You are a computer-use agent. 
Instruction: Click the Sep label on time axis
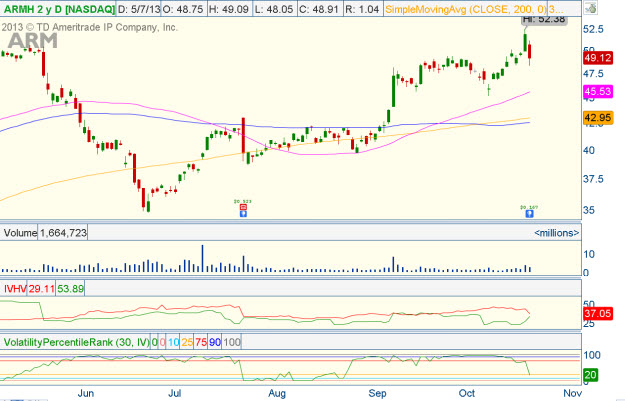pyautogui.click(x=378, y=394)
